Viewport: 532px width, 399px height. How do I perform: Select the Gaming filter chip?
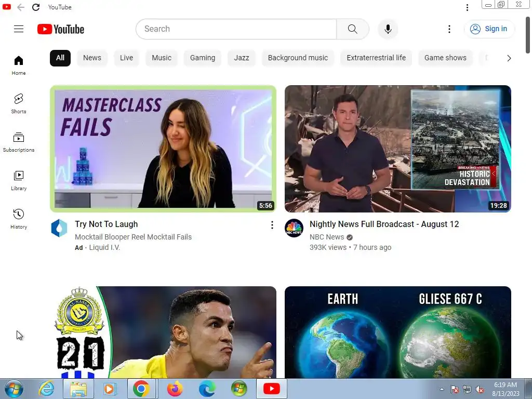(x=203, y=58)
